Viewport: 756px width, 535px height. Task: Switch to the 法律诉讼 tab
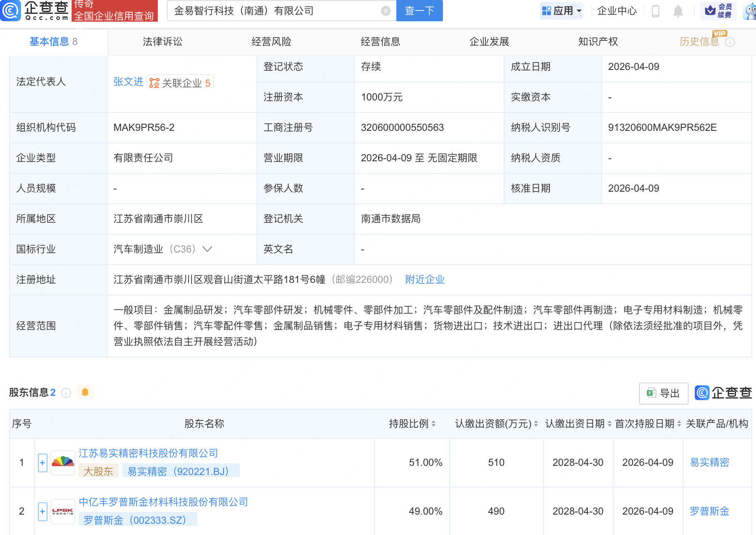[x=162, y=42]
